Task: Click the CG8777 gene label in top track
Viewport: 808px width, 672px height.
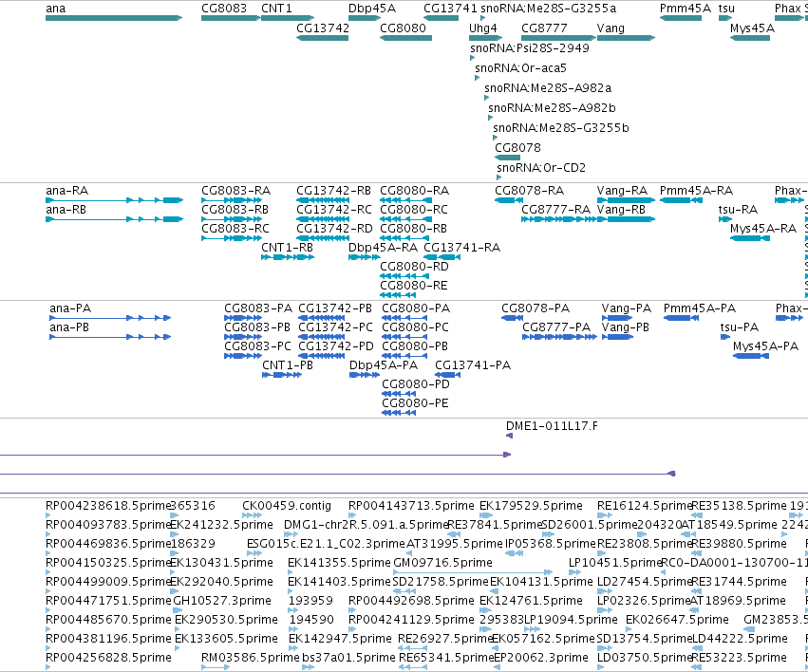Action: click(x=544, y=28)
